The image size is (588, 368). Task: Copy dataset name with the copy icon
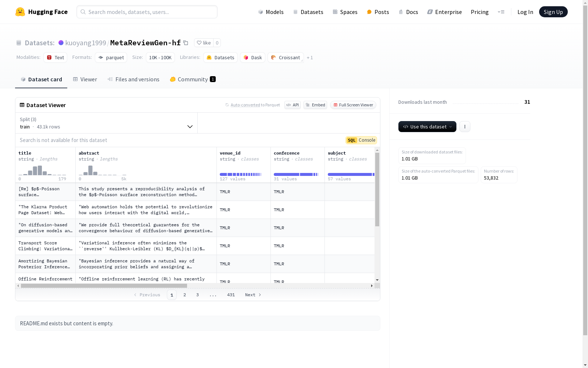186,43
